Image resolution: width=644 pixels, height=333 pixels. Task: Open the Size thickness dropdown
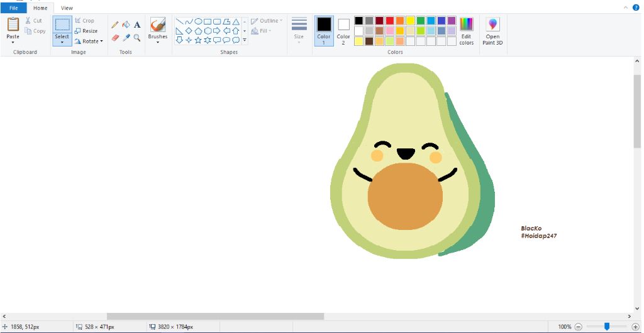299,31
